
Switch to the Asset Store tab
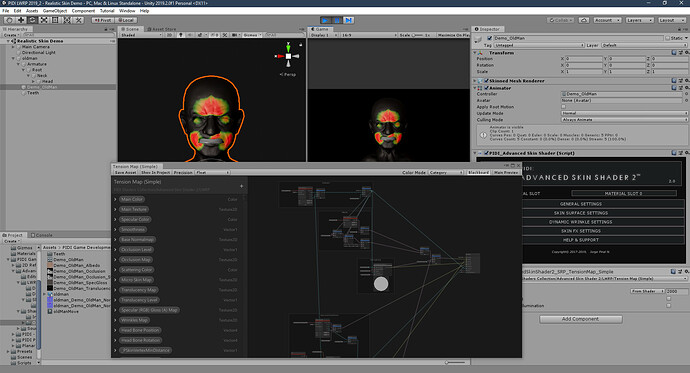(x=161, y=29)
